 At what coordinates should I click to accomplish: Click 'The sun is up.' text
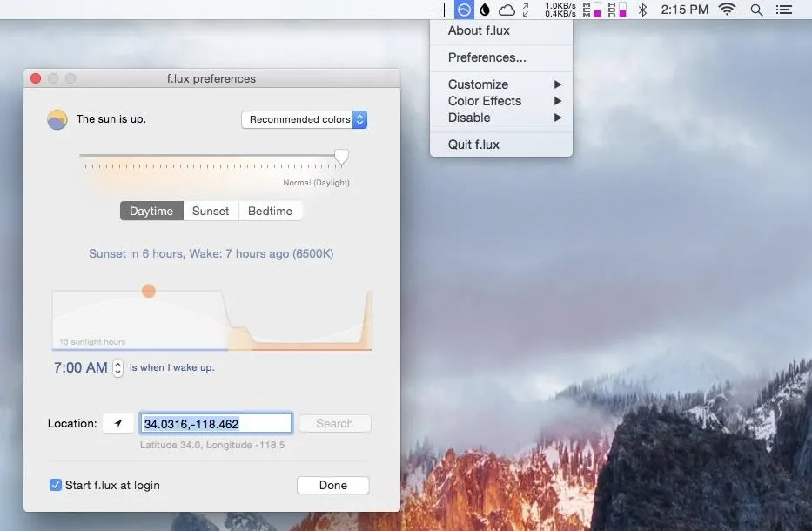click(111, 119)
